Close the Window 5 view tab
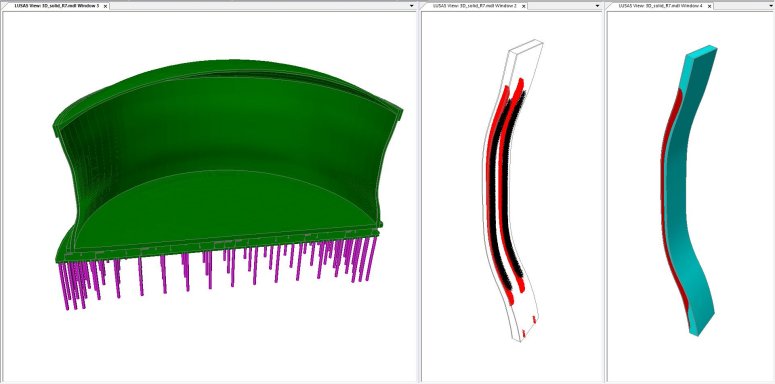Image resolution: width=775 pixels, height=384 pixels. point(105,6)
